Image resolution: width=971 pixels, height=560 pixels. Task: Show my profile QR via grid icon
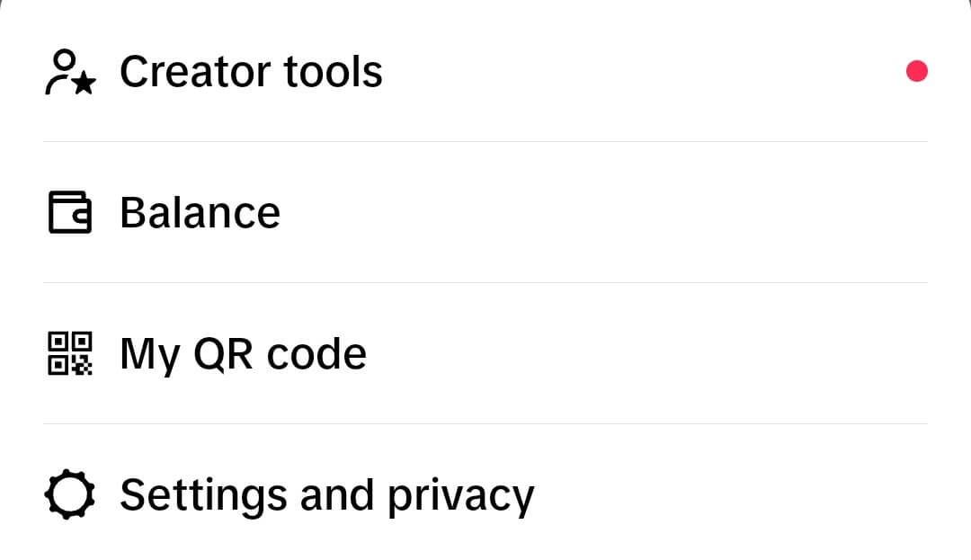click(x=70, y=353)
